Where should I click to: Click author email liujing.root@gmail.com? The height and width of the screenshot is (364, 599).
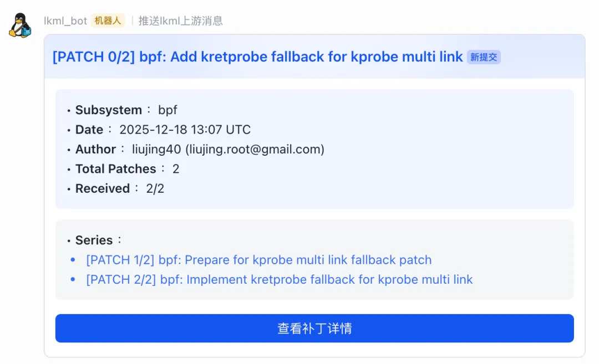pos(255,149)
